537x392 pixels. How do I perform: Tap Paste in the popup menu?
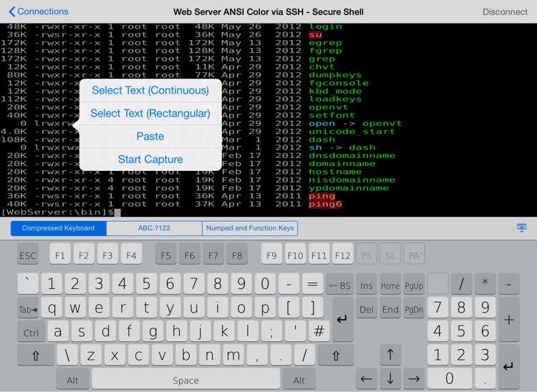click(150, 136)
